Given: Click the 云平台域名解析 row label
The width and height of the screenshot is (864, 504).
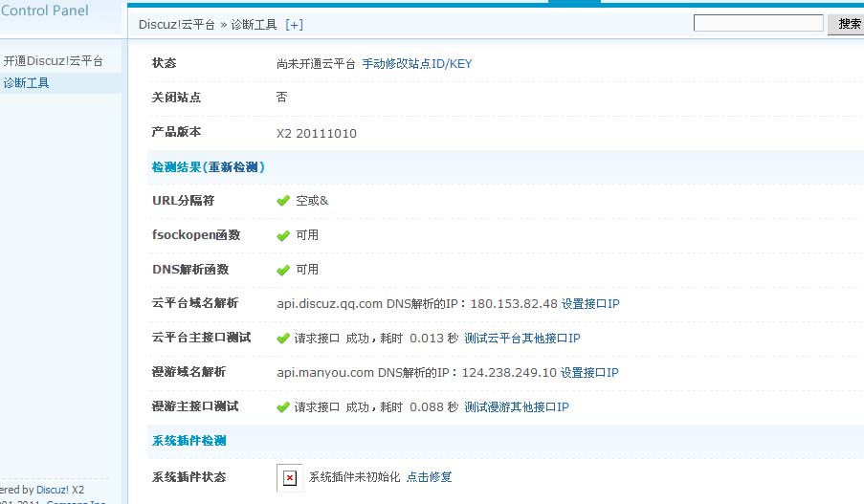Looking at the screenshot, I should (195, 303).
